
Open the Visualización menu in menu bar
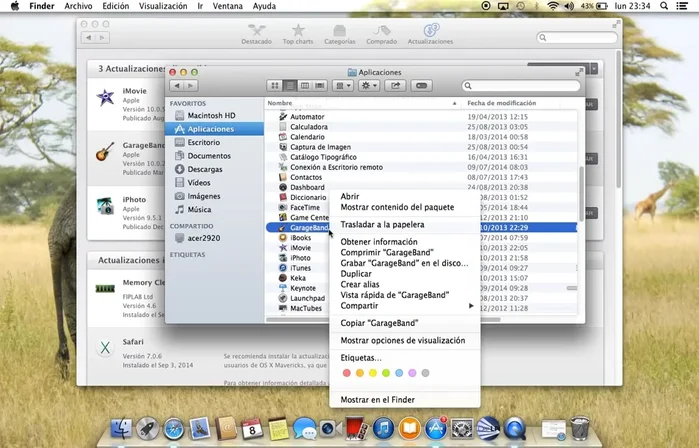(x=163, y=6)
